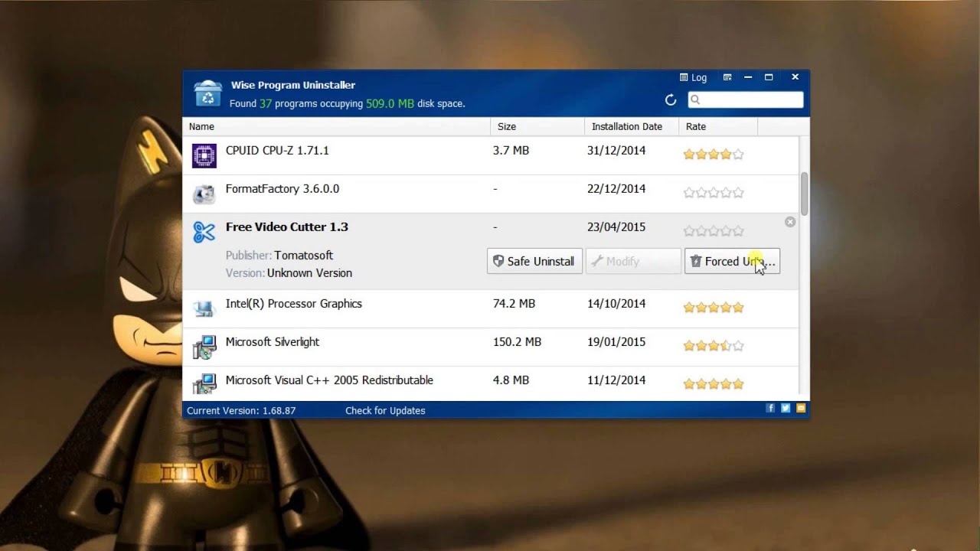This screenshot has height=551, width=980.
Task: Sort by Installation Date column
Action: pyautogui.click(x=632, y=126)
